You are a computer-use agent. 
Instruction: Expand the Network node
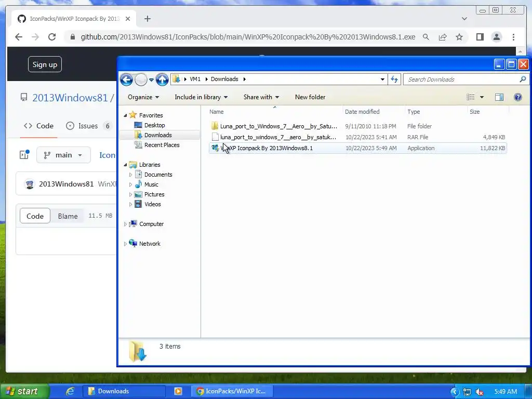tap(125, 244)
